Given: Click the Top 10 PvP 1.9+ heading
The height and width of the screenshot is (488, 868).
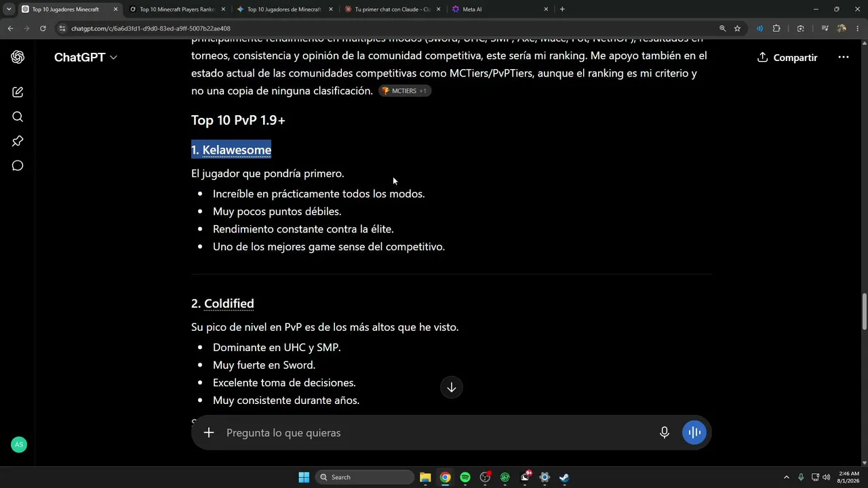Looking at the screenshot, I should click(238, 120).
